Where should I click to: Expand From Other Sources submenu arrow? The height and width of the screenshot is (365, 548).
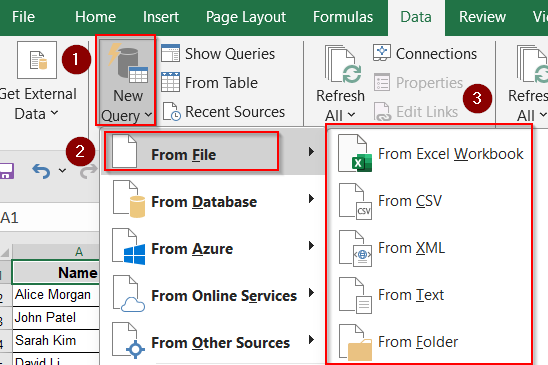click(311, 340)
